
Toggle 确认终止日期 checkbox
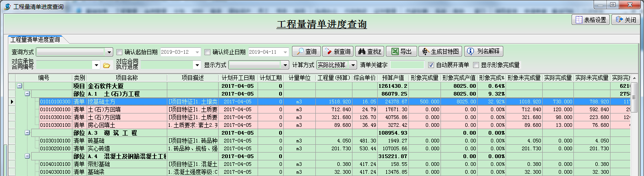[x=207, y=52]
